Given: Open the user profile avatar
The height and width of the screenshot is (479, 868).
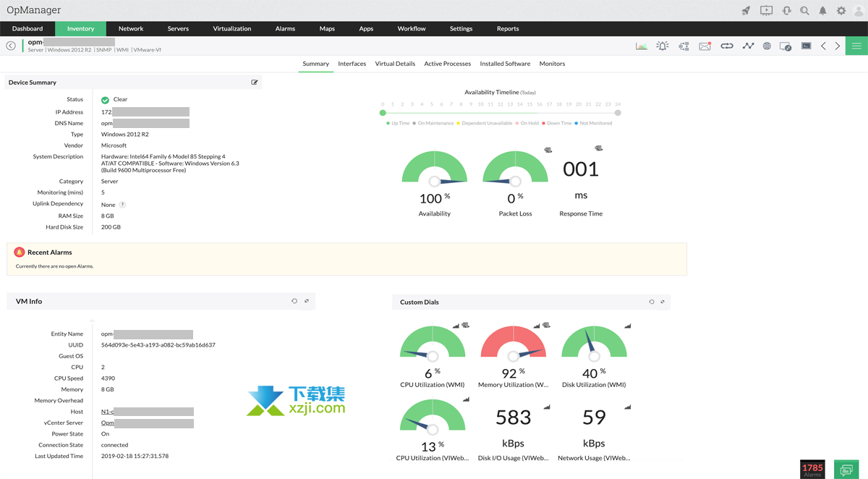Looking at the screenshot, I should pyautogui.click(x=859, y=11).
